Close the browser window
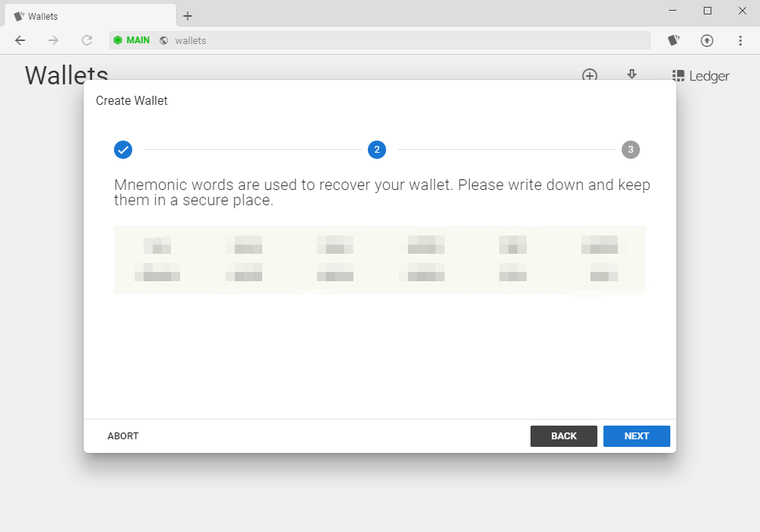The height and width of the screenshot is (532, 760). [742, 11]
